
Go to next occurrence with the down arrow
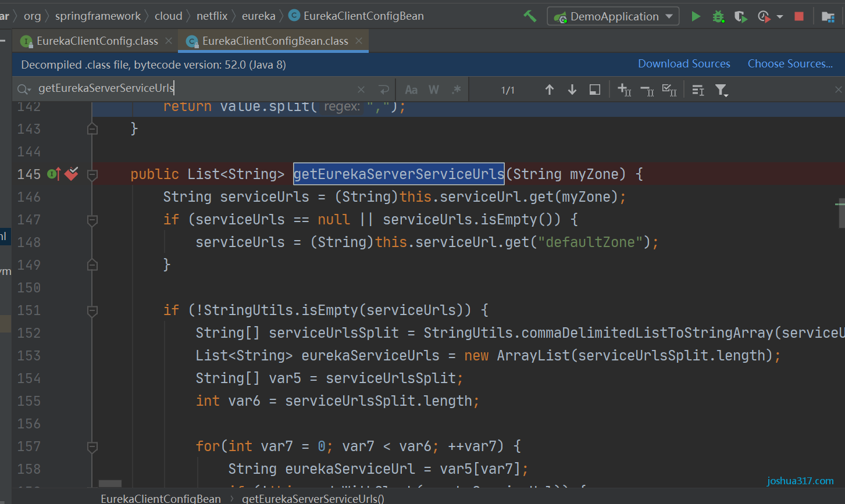572,90
